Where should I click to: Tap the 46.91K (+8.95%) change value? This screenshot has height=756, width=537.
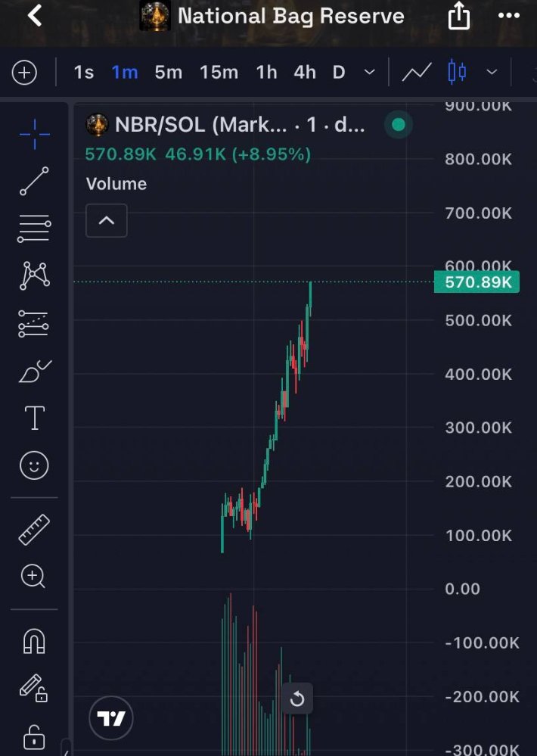(x=237, y=154)
